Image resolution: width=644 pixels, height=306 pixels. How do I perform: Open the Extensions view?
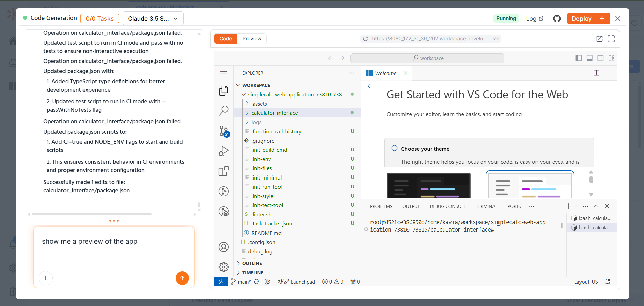[x=224, y=171]
